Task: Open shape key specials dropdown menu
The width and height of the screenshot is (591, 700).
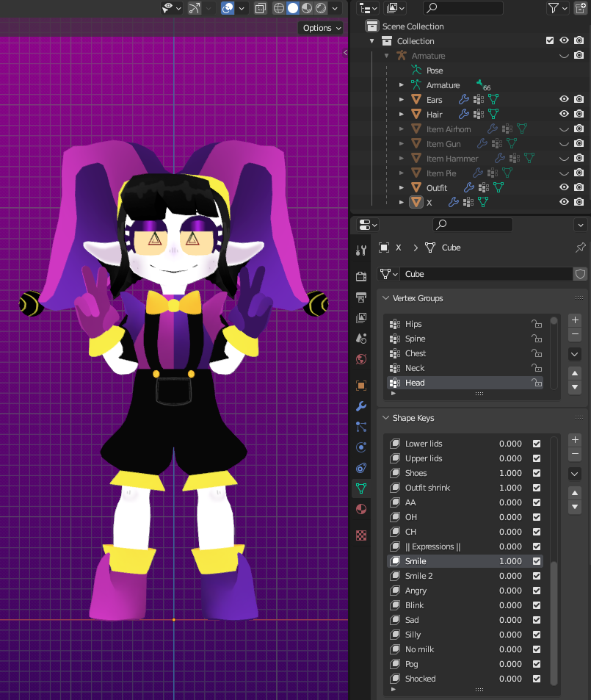Action: 575,474
